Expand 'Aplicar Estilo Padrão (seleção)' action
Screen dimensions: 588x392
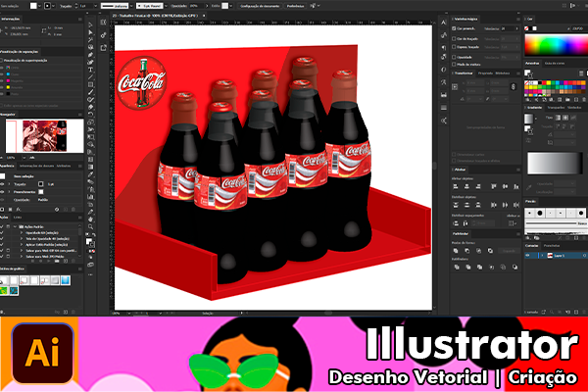coord(22,245)
